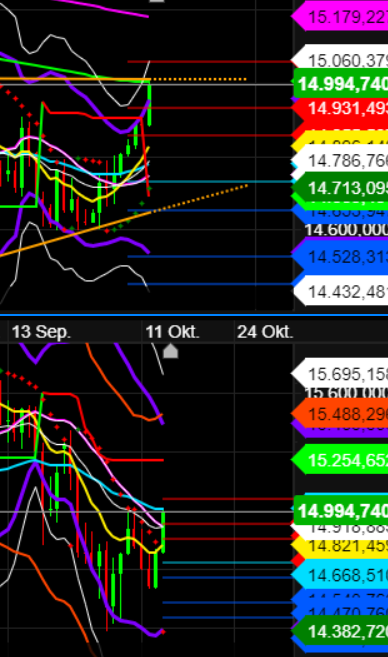388x657 pixels.
Task: Click the 15.600,000 axis value
Action: tap(346, 393)
